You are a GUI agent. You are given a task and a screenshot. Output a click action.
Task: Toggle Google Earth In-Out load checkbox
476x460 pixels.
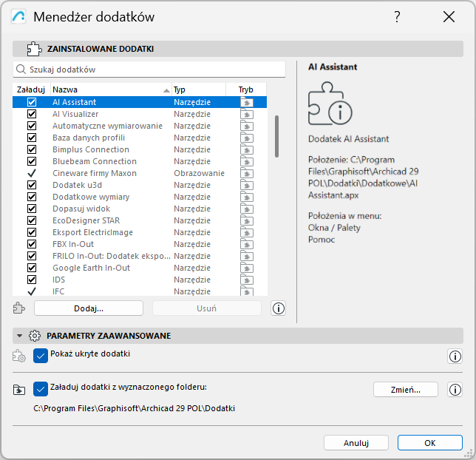click(32, 268)
